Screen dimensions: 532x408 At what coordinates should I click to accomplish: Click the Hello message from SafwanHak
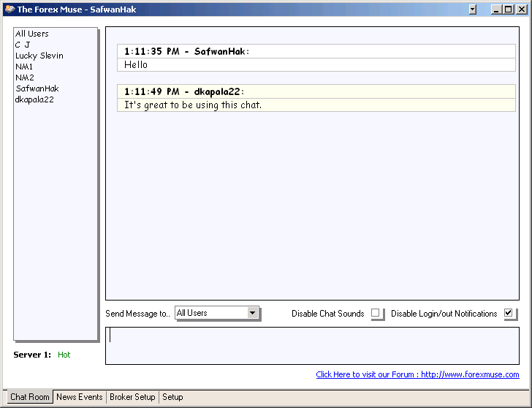pyautogui.click(x=136, y=64)
